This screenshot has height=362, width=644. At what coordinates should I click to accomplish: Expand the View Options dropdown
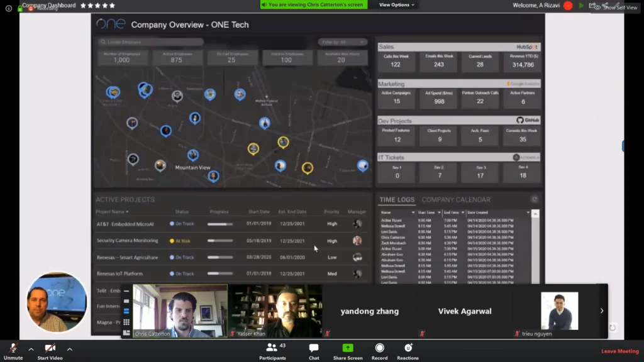pos(397,5)
